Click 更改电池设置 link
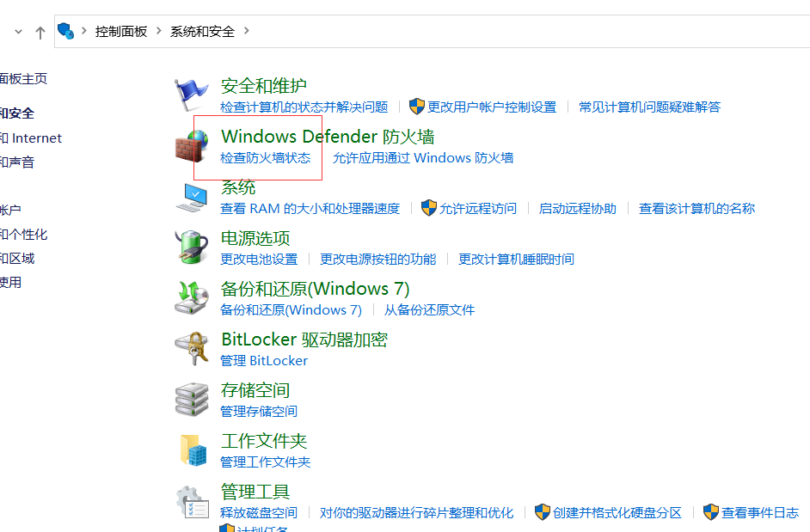This screenshot has height=532, width=810. tap(259, 259)
